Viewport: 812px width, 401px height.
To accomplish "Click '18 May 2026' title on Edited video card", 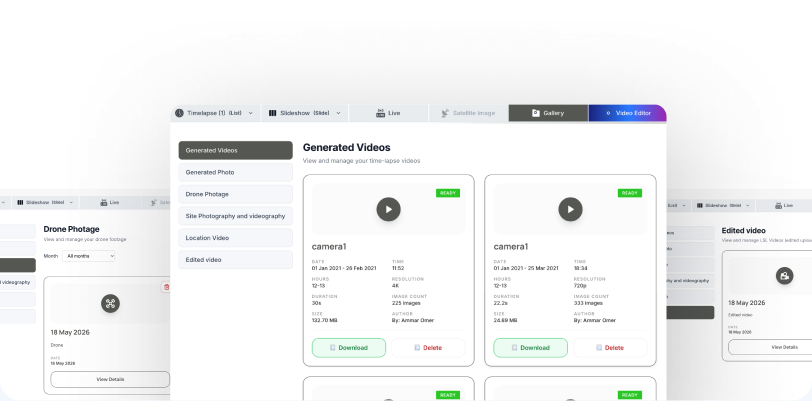I will tap(746, 303).
